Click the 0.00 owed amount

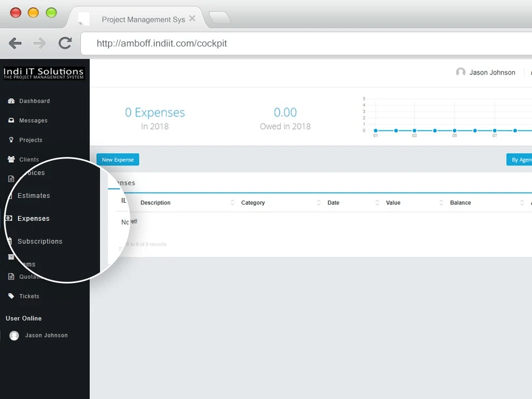click(285, 112)
